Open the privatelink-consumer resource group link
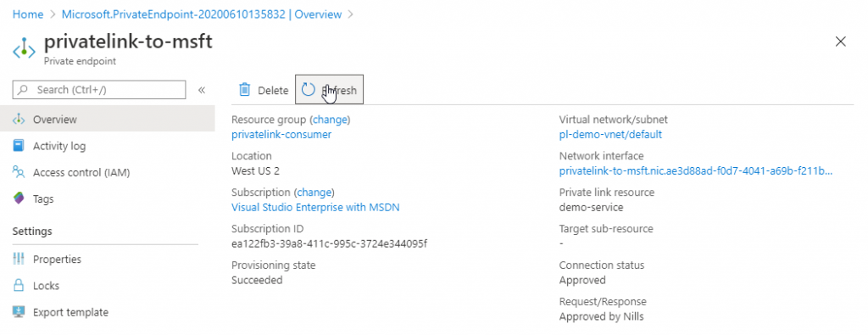 [281, 135]
